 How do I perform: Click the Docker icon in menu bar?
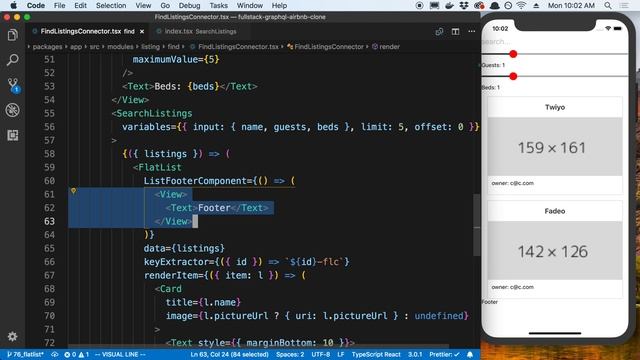pos(449,5)
